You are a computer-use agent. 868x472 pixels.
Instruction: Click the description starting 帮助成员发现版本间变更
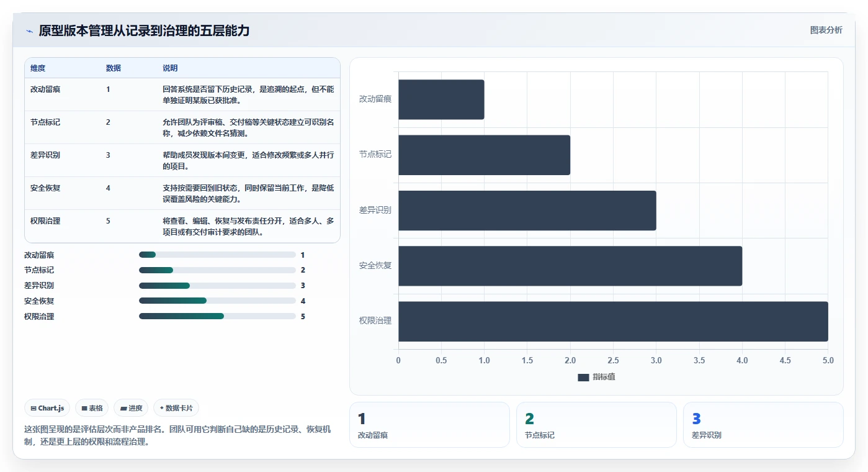pyautogui.click(x=248, y=160)
